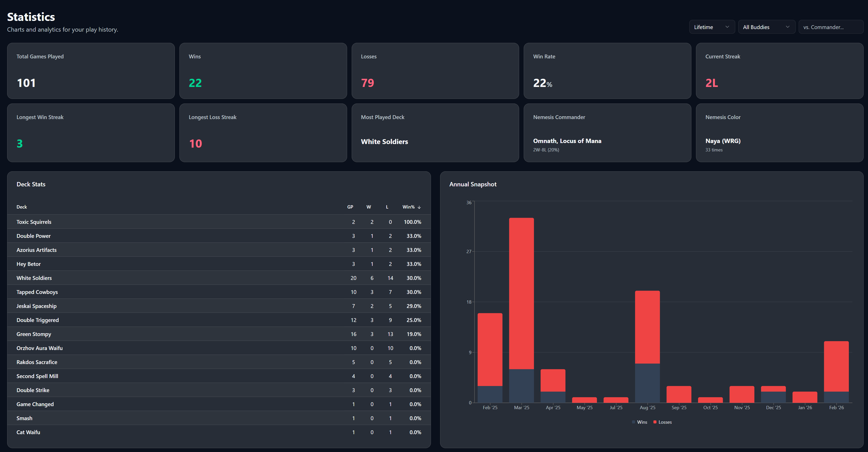Sort table by the W column header
Image resolution: width=868 pixels, height=452 pixels.
pos(369,207)
